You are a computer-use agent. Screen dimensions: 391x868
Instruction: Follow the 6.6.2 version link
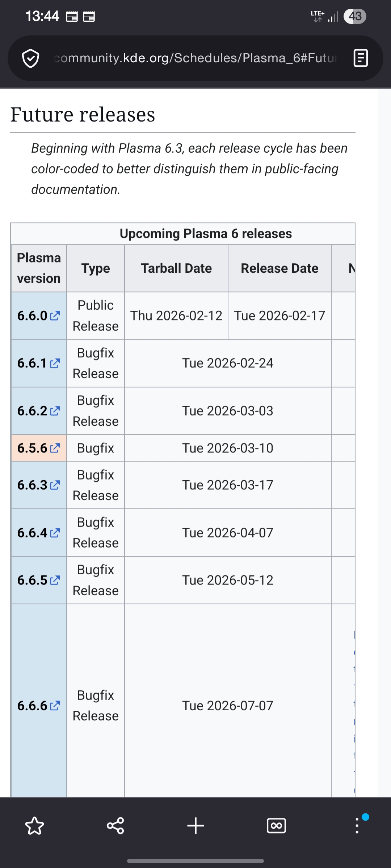coord(38,411)
